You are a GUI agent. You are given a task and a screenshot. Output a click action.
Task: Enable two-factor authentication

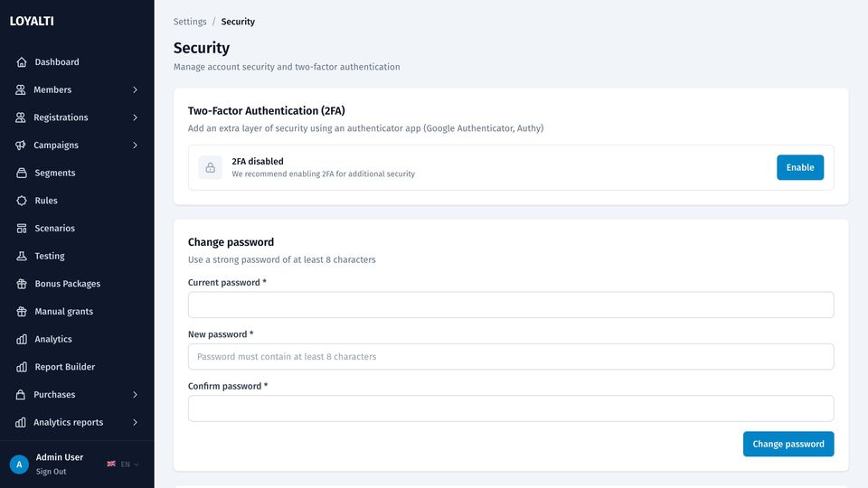click(800, 167)
